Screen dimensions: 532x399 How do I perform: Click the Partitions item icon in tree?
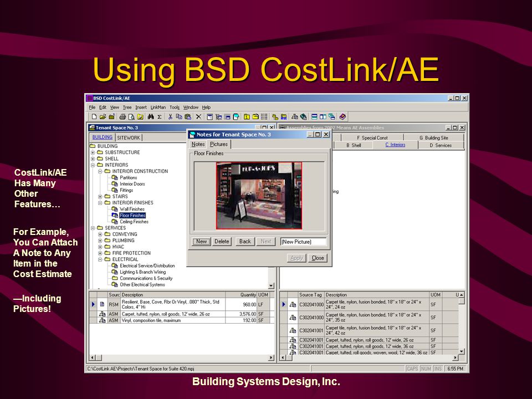115,177
